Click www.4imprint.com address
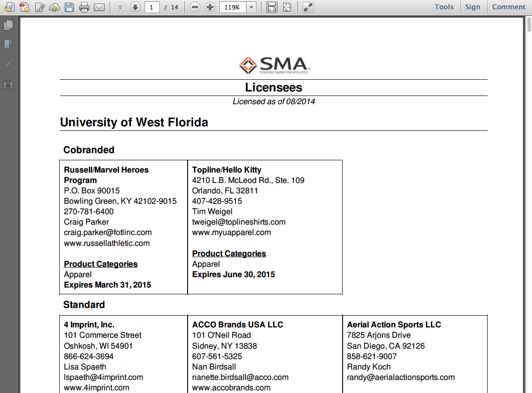The image size is (532, 393). click(x=97, y=388)
